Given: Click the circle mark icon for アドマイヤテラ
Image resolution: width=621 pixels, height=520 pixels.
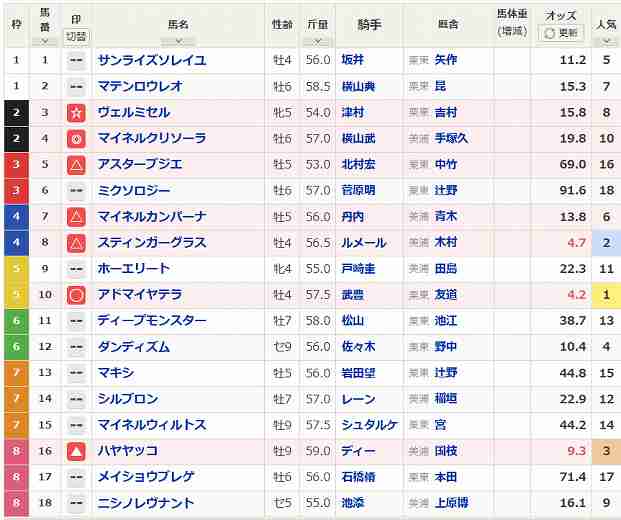Looking at the screenshot, I should (76, 295).
